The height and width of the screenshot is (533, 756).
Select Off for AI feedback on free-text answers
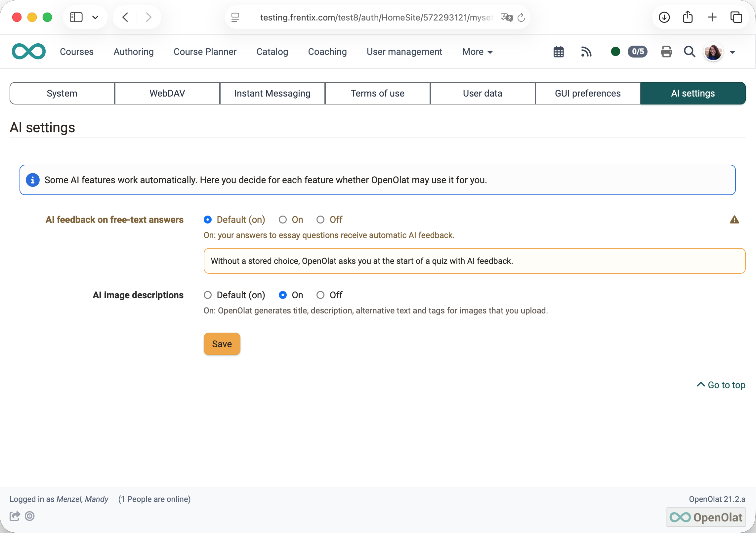[320, 220]
